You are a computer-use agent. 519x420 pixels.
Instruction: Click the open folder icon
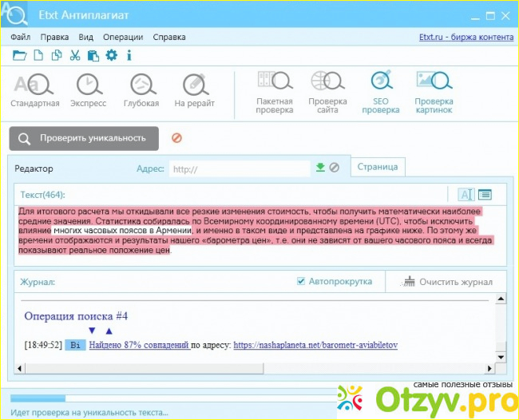coord(19,55)
